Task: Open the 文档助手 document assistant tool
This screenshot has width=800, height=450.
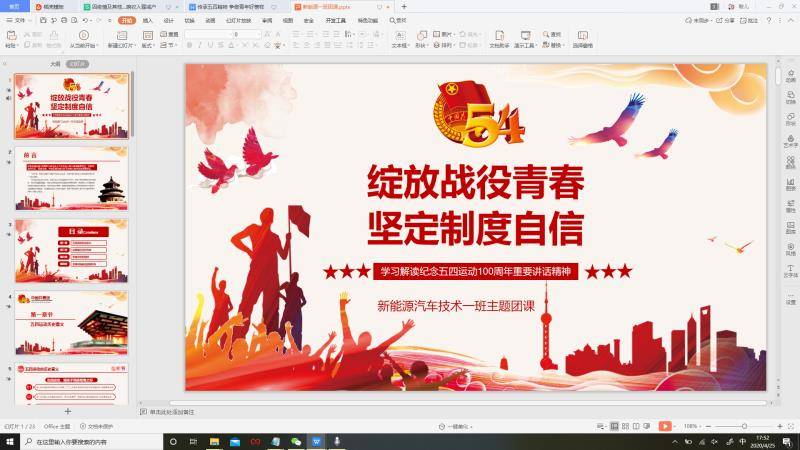Action: pos(498,35)
